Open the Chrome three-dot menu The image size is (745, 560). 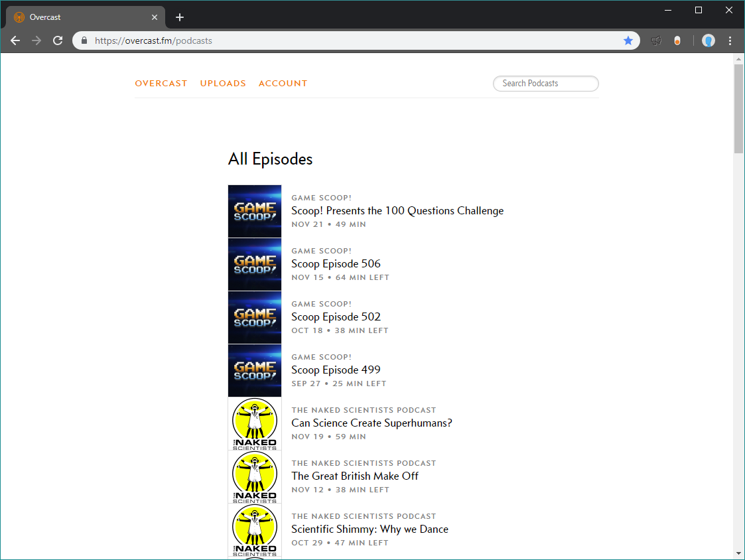[730, 41]
